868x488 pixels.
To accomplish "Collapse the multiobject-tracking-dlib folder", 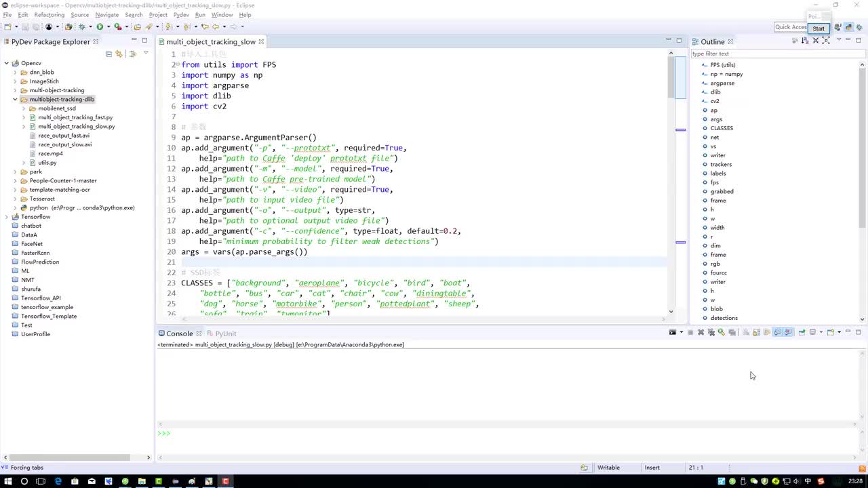I will pyautogui.click(x=15, y=100).
